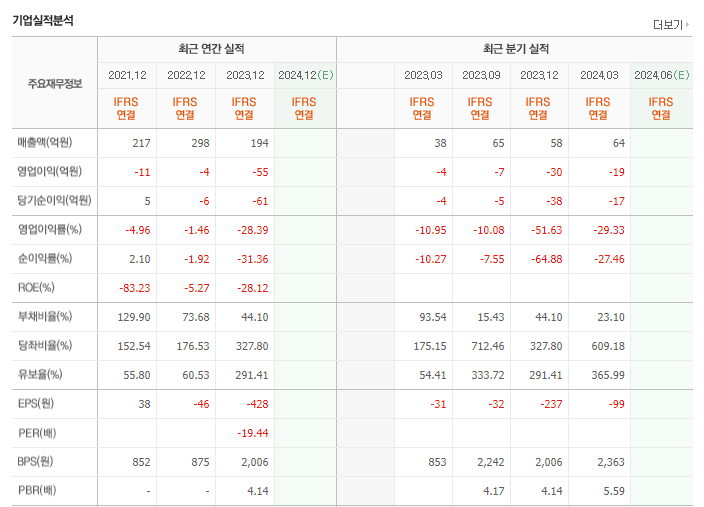Click the 주요재무정보 header cell
The image size is (704, 507).
[x=55, y=84]
